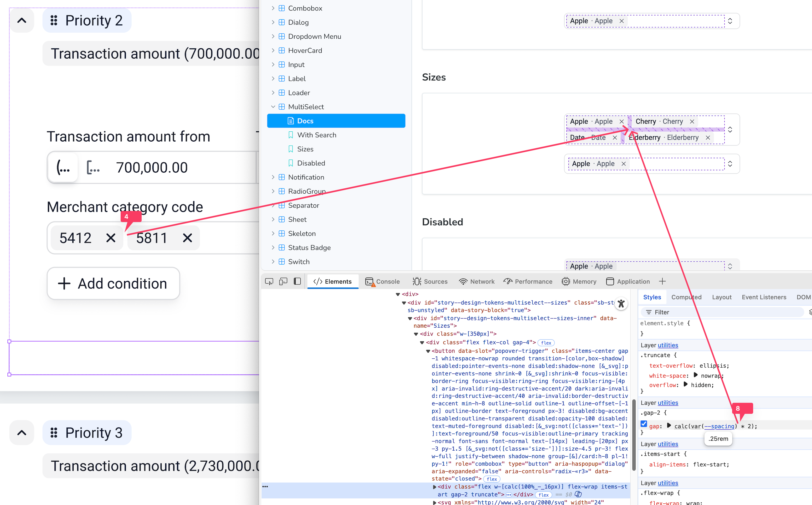Remove the 5412 merchant code chip
This screenshot has height=505, width=812.
[111, 238]
